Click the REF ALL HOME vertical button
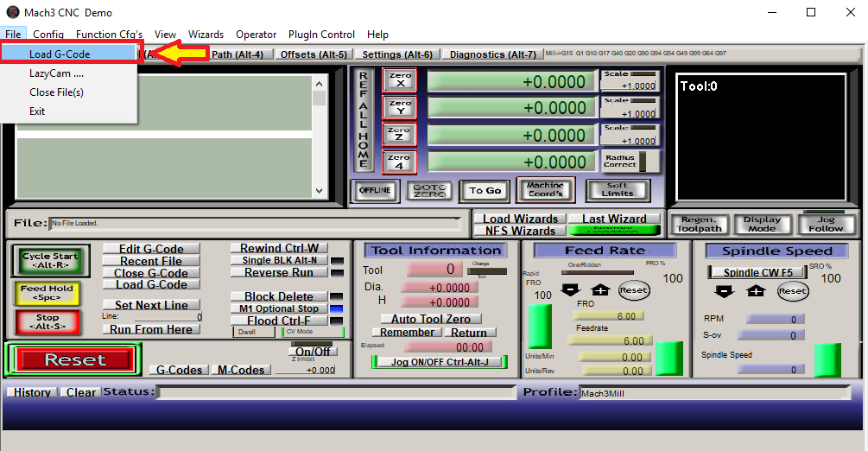 click(363, 120)
